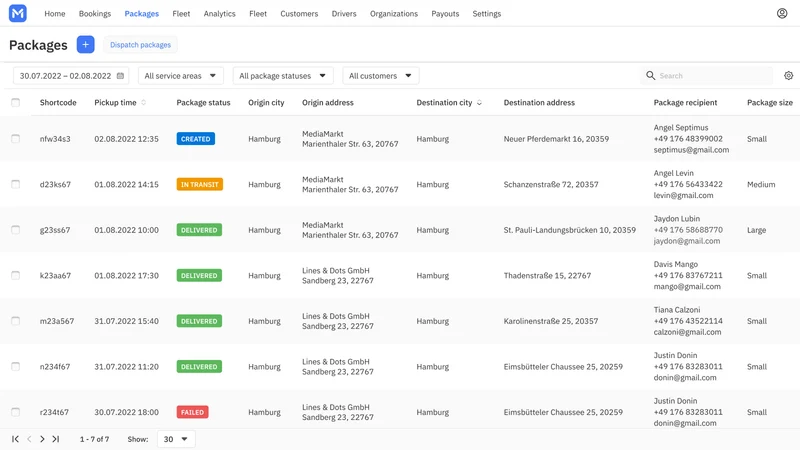Open the user account profile icon
Viewport: 800px width, 450px height.
point(782,13)
